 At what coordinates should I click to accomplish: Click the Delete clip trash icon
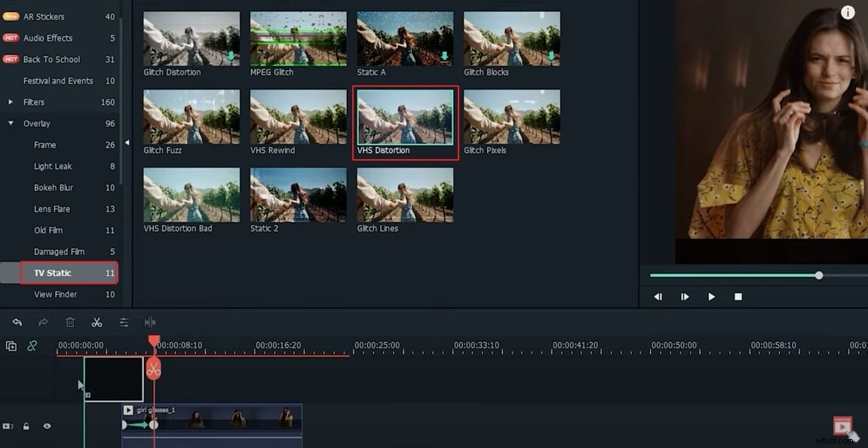tap(70, 321)
